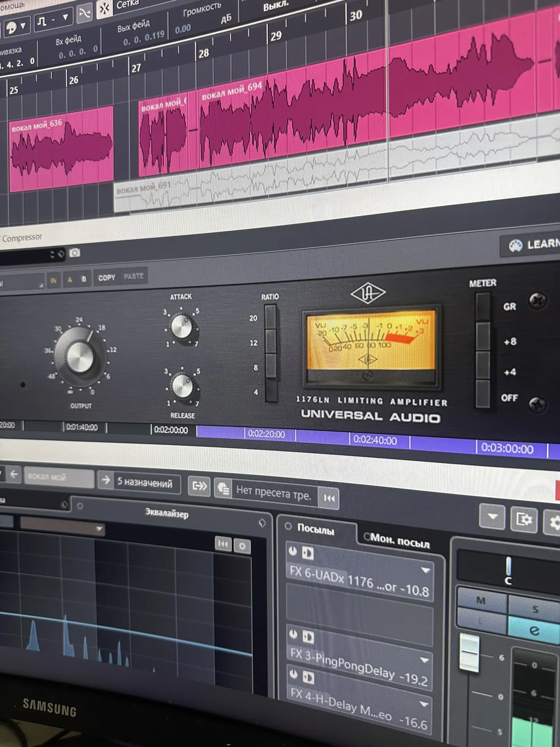
Task: Toggle the snap to zero crossing icon
Action: click(85, 14)
